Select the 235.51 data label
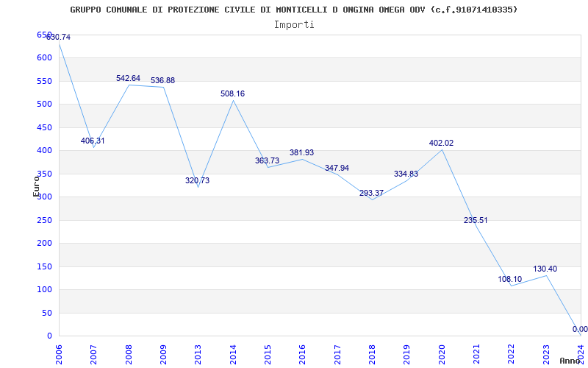This screenshot has width=588, height=368. (476, 220)
